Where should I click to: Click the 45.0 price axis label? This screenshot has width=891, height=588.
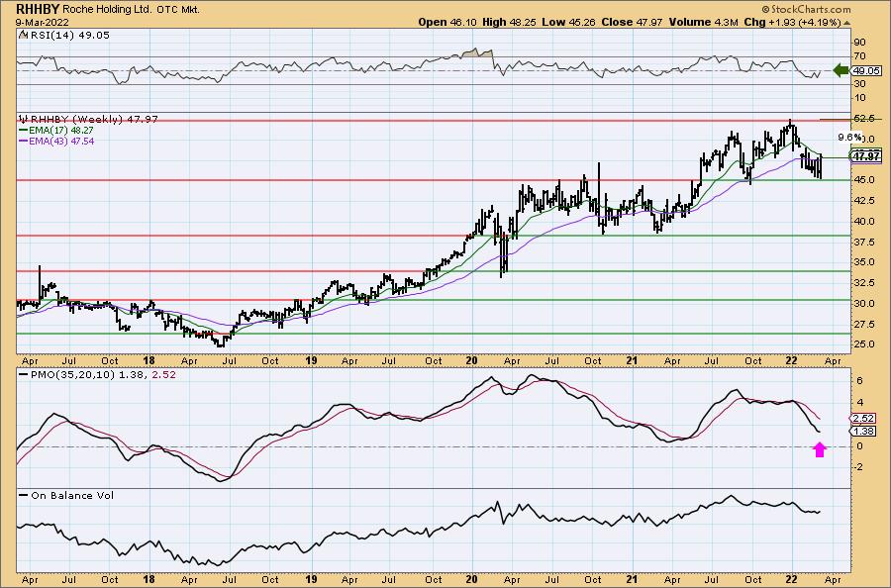[x=863, y=180]
